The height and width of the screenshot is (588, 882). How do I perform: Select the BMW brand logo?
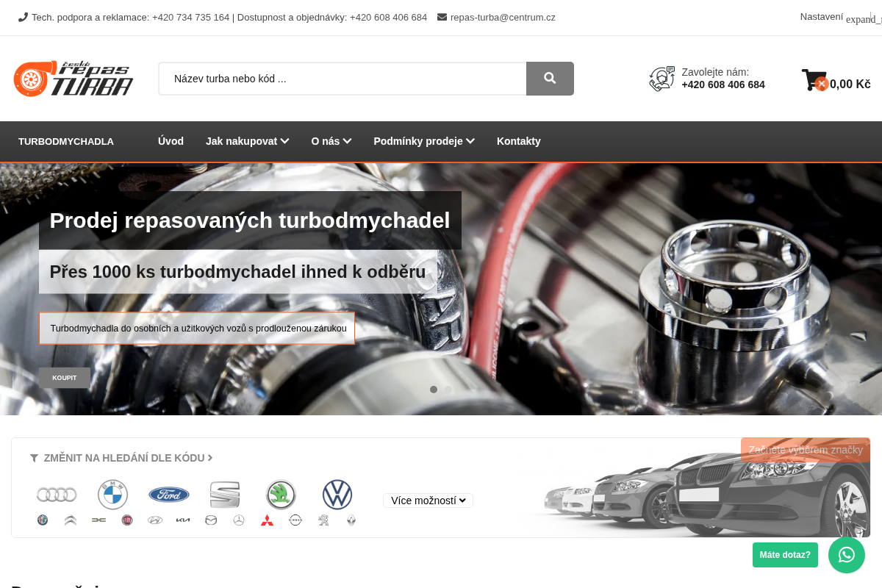coord(113,495)
